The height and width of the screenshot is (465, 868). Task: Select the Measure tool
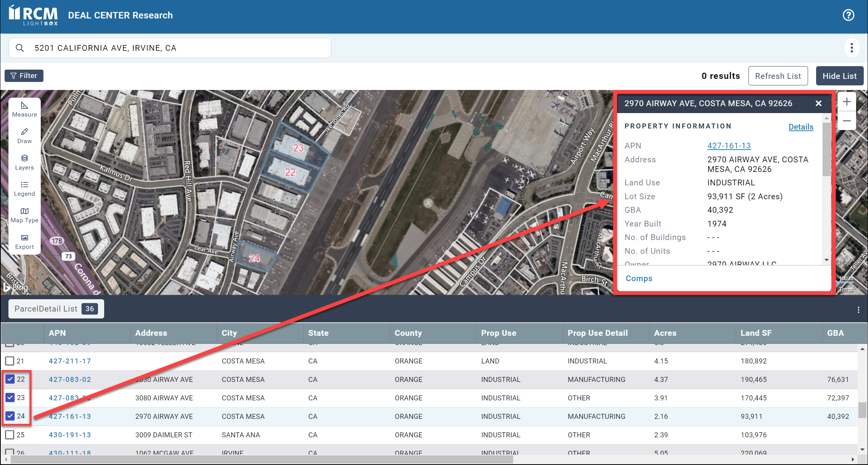point(24,109)
